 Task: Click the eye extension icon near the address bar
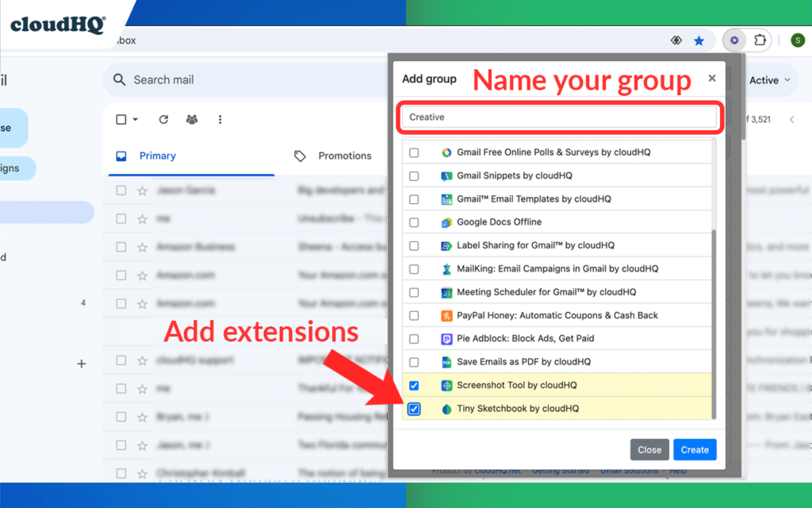click(x=676, y=39)
